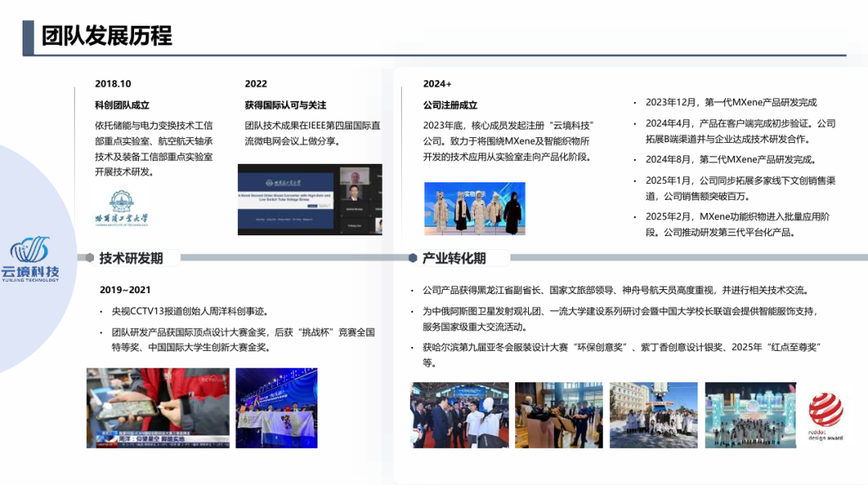Click the 团队研发产品获国际顶点设计大赛 bullet
The width and height of the screenshot is (868, 485).
point(244,340)
